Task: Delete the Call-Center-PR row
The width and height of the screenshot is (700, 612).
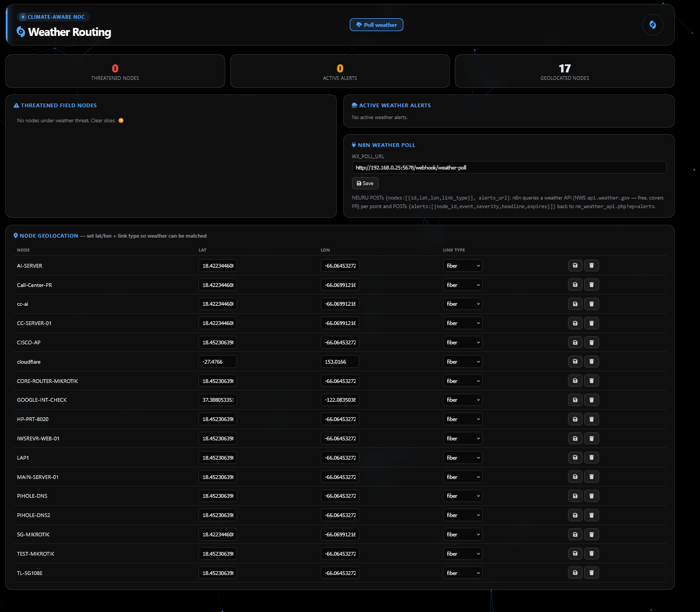Action: (x=592, y=285)
